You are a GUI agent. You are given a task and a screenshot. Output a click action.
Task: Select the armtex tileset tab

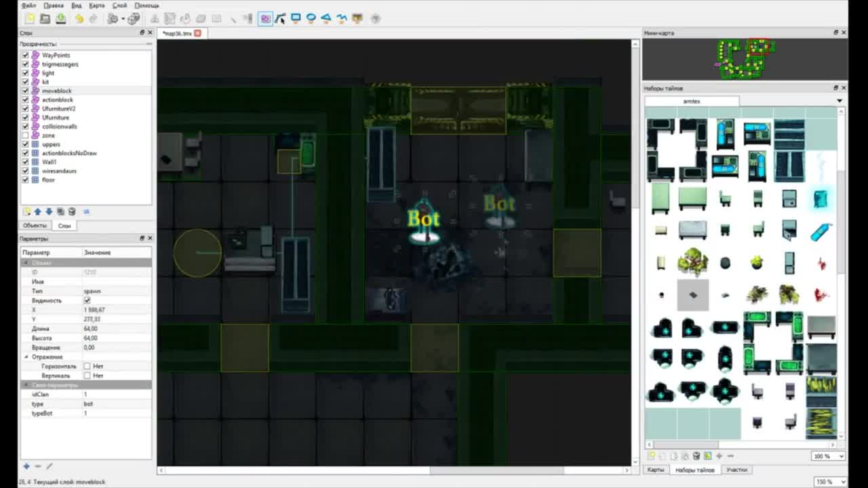692,101
